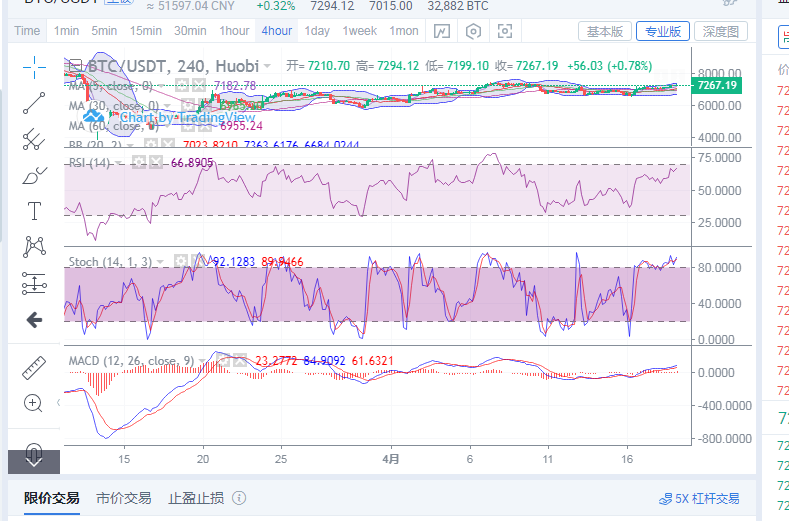Screen dimensions: 789x521
Task: Click the +0.32% change value
Action: 276,6
